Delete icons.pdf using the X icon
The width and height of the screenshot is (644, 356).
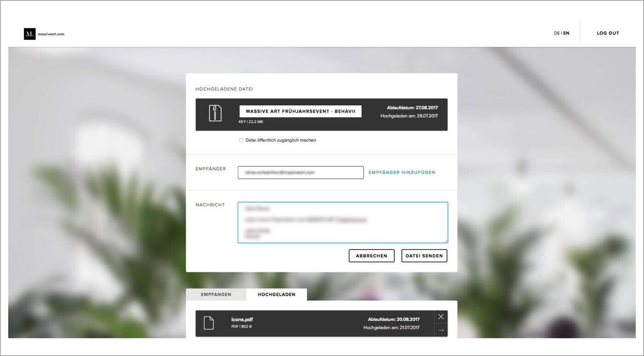tap(441, 316)
